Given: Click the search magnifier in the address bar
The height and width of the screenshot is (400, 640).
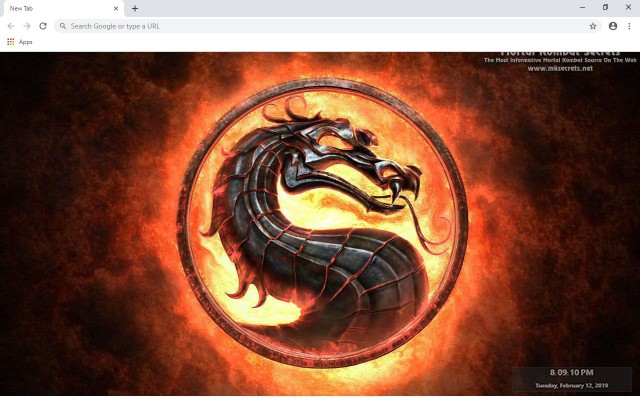Looking at the screenshot, I should pyautogui.click(x=63, y=26).
